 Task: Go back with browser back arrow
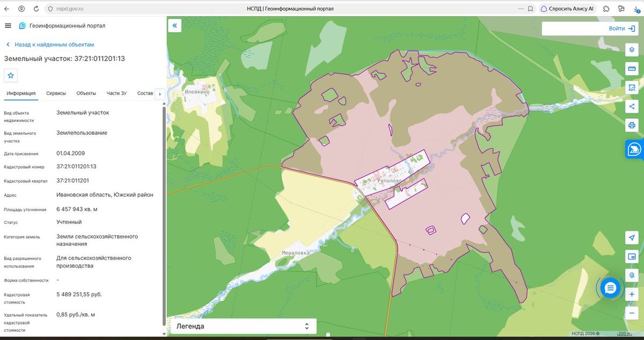6,9
